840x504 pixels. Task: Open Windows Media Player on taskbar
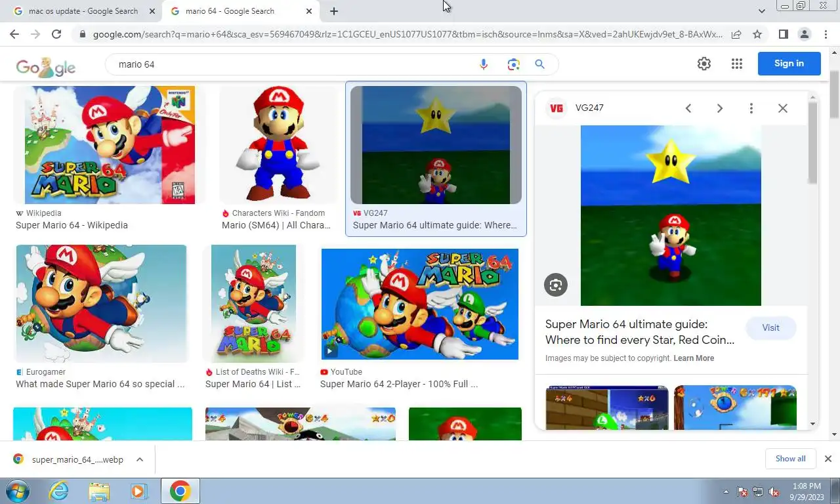[138, 491]
